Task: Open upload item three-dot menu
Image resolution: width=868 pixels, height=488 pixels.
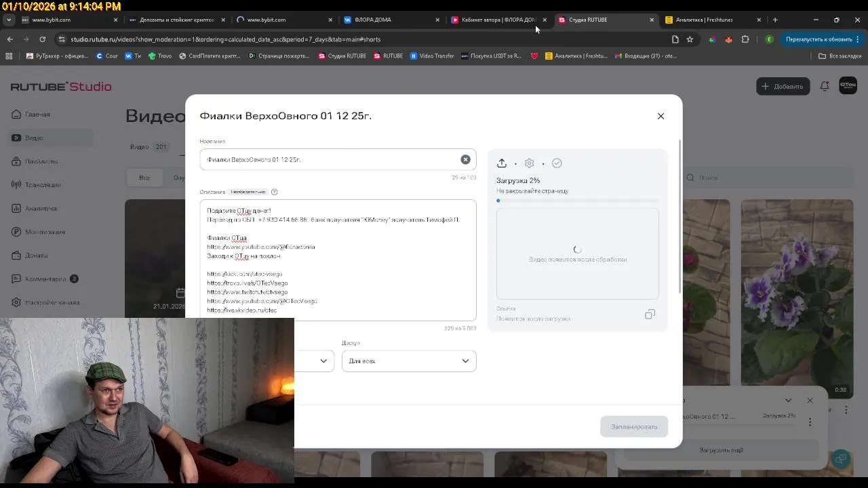Action: click(810, 422)
